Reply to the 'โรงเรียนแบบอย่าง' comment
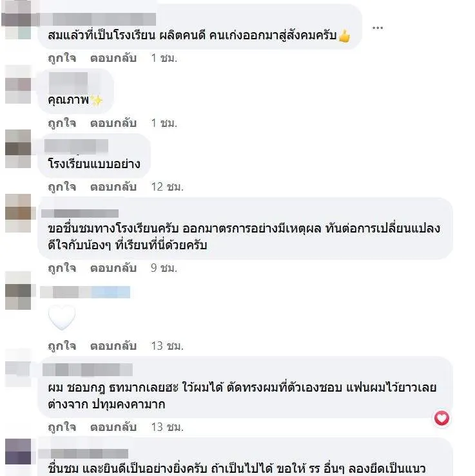Screen dimensions: 475x476 pos(113,187)
